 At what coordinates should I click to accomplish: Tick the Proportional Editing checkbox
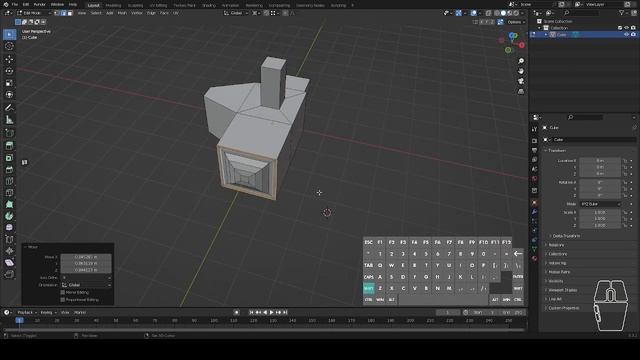[x=62, y=300]
